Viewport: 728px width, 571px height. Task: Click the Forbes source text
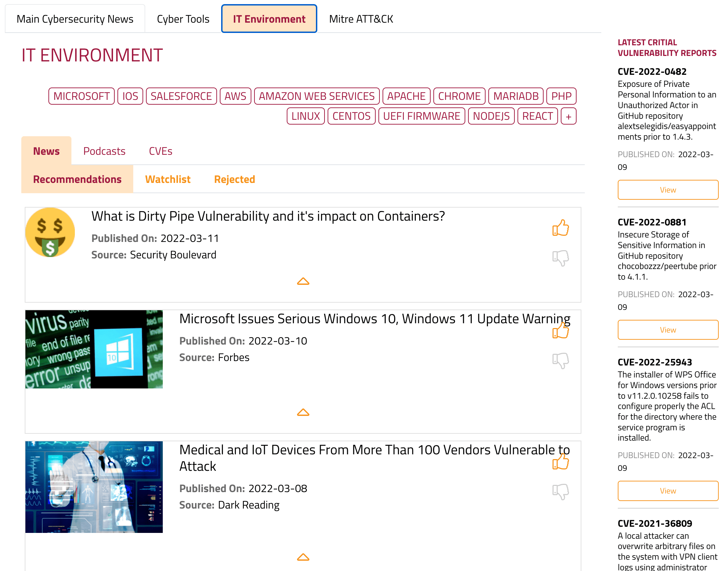click(x=234, y=357)
